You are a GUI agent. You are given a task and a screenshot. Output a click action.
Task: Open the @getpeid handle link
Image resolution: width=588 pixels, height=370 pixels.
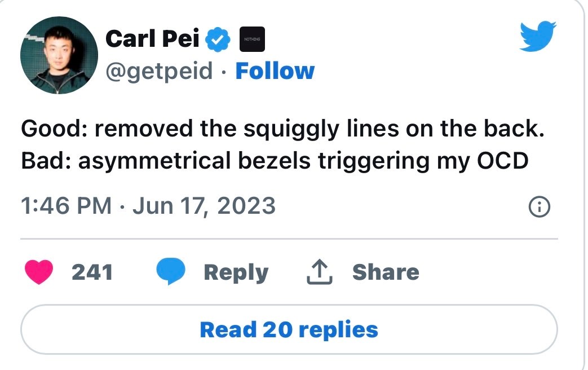click(x=160, y=71)
